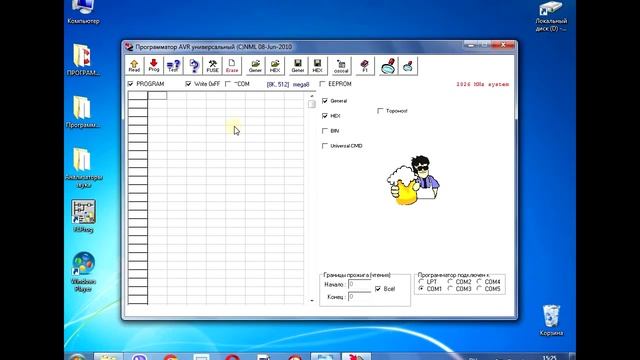
Task: Uncheck the Write 0xFF checkbox
Action: point(188,84)
